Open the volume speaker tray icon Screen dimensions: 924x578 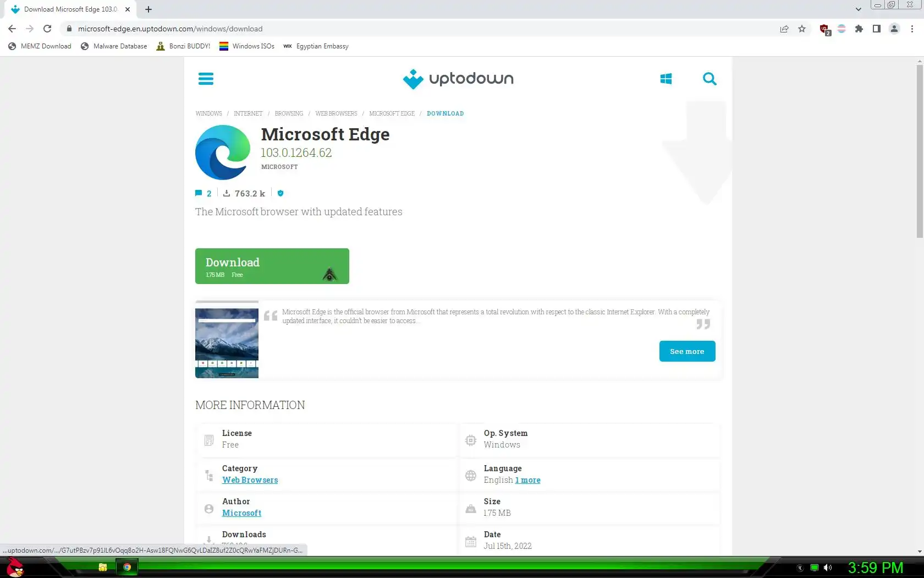[x=828, y=568]
